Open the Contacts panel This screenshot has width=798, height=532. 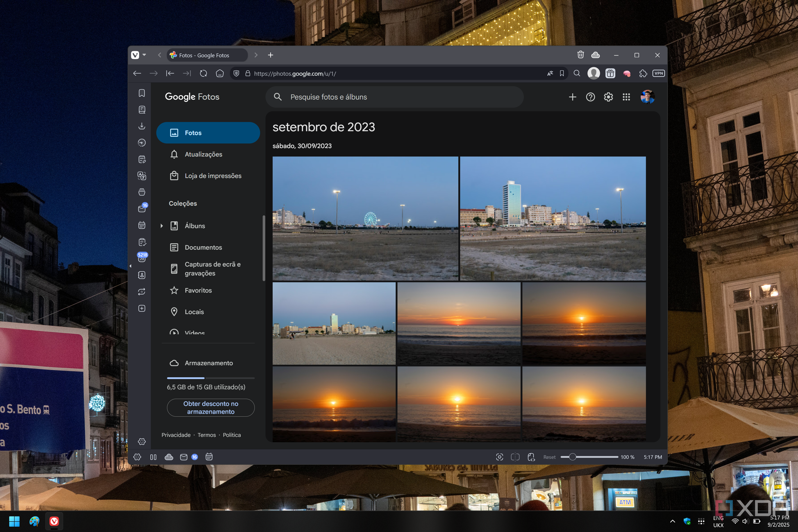click(142, 275)
